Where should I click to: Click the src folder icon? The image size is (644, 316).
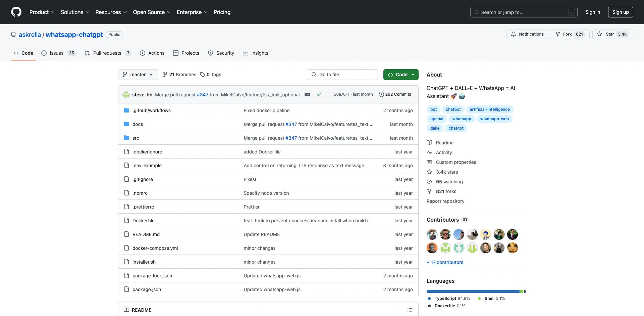pos(126,138)
